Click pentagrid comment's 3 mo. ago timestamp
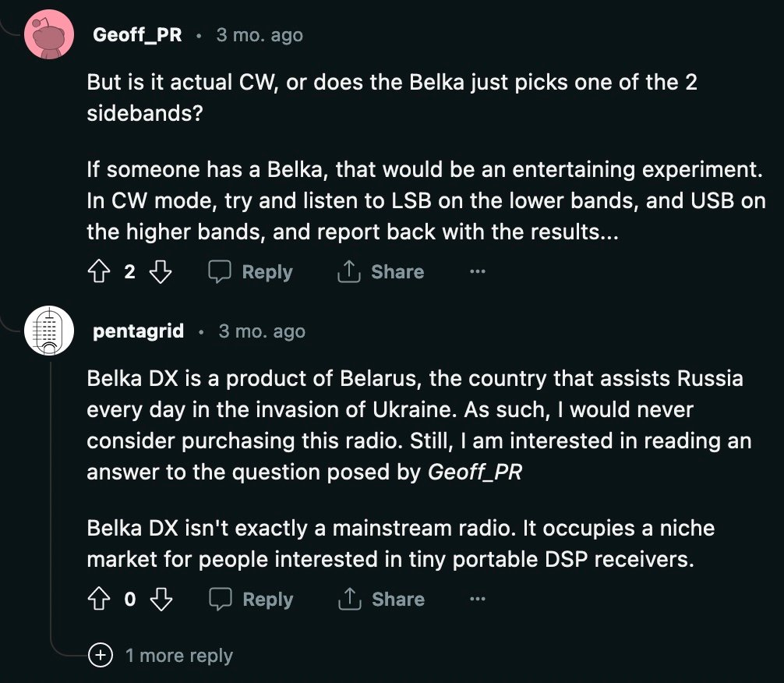This screenshot has height=683, width=784. (x=262, y=331)
